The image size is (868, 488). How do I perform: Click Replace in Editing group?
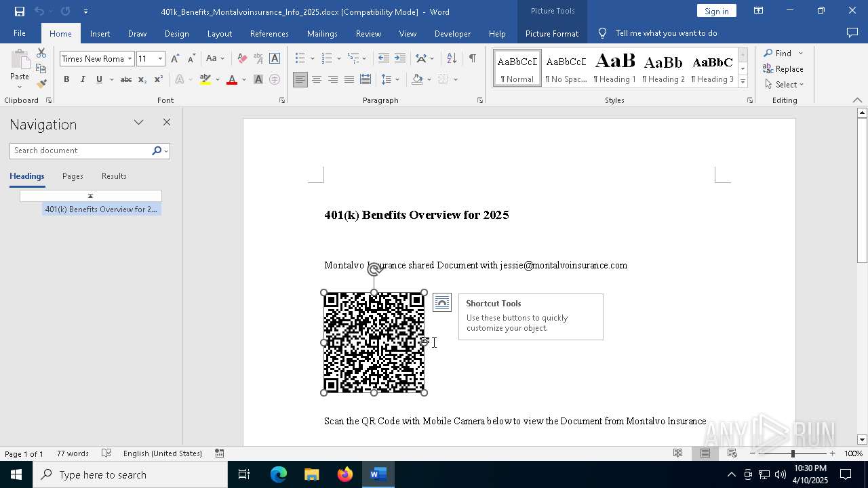pyautogui.click(x=783, y=69)
